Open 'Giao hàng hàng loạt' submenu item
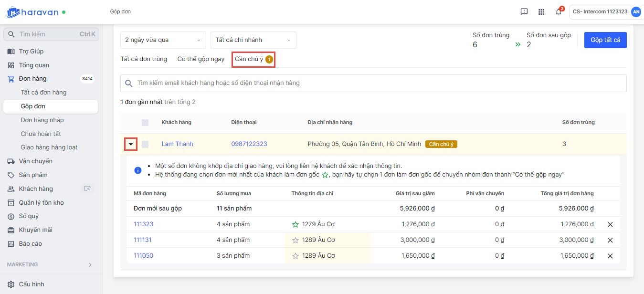Viewport: 644px width, 294px height. pos(50,147)
